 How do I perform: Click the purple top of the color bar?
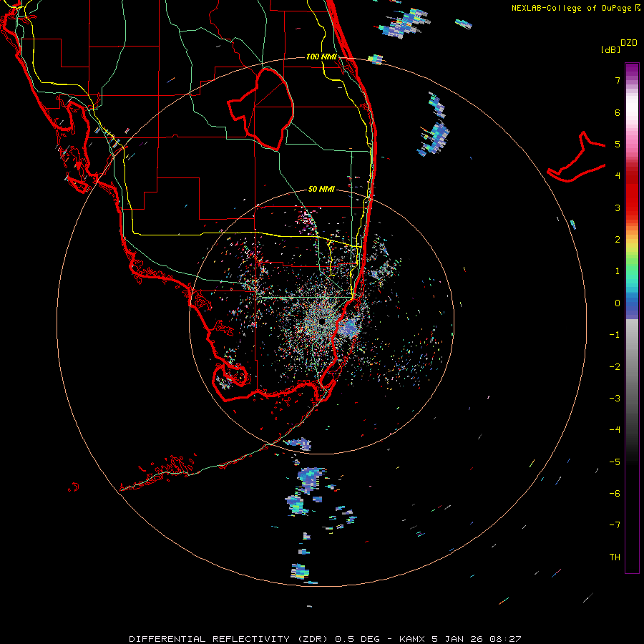coord(632,70)
